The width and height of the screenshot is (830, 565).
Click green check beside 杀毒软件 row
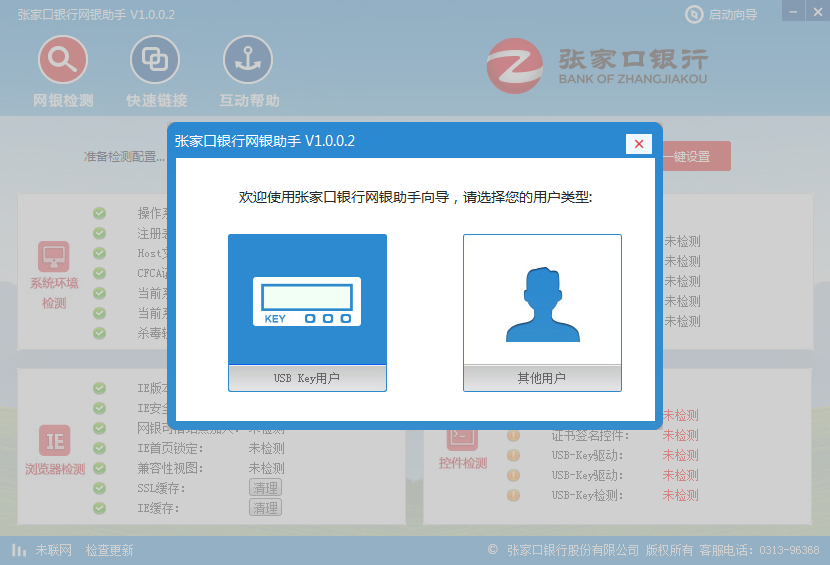tap(100, 333)
